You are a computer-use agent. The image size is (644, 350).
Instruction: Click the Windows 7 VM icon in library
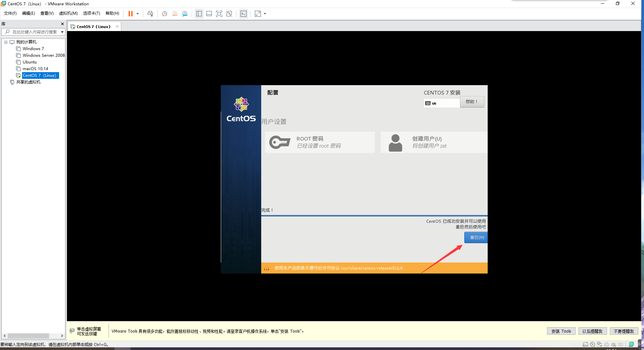(x=18, y=49)
